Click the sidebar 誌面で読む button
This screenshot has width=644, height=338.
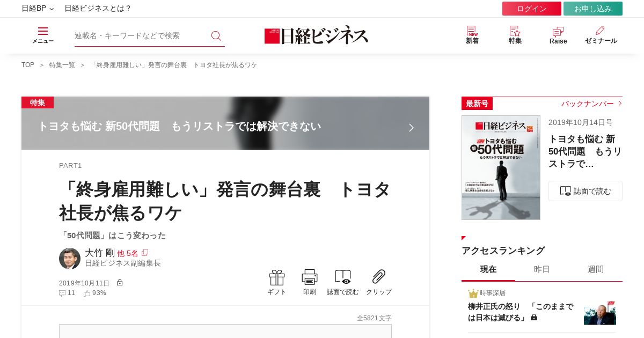pyautogui.click(x=586, y=191)
